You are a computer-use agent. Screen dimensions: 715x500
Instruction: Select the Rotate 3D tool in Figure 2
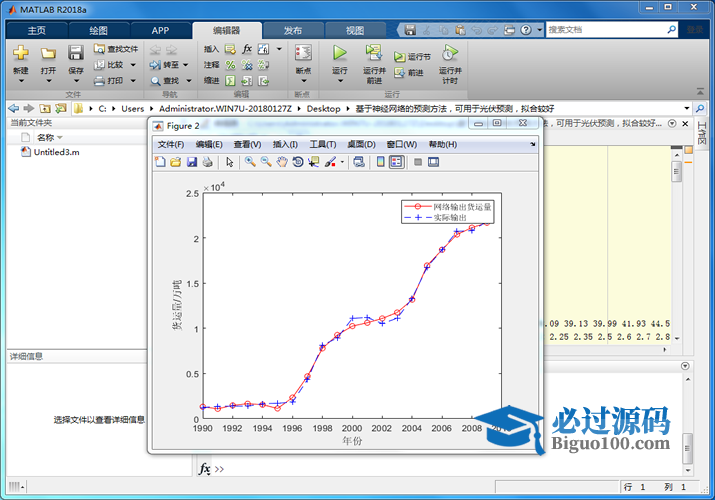[x=297, y=162]
